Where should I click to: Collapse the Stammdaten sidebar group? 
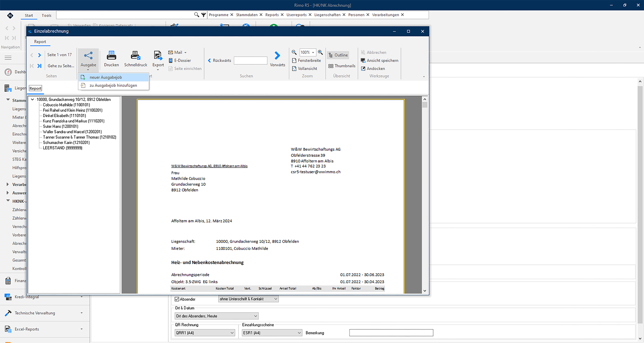click(8, 100)
